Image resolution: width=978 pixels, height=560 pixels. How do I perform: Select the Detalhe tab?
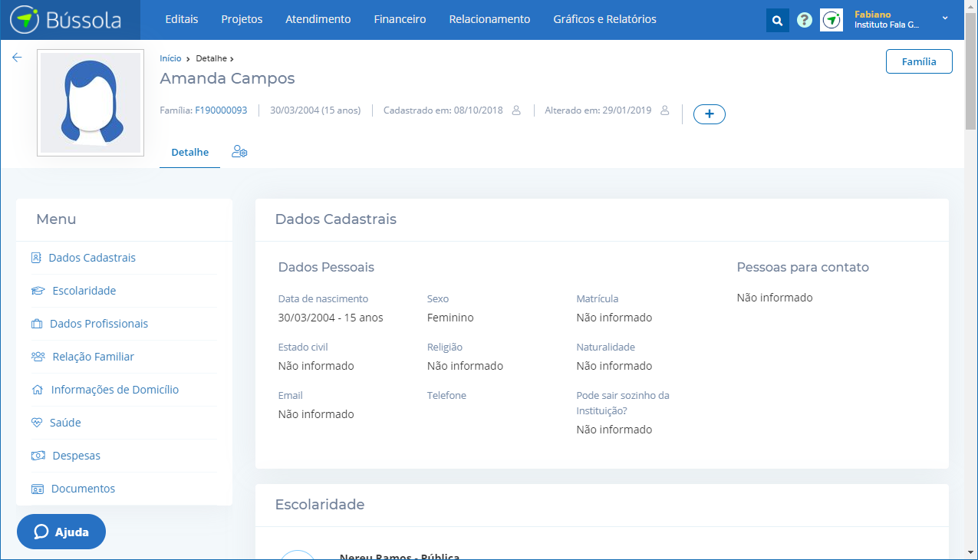pos(189,153)
